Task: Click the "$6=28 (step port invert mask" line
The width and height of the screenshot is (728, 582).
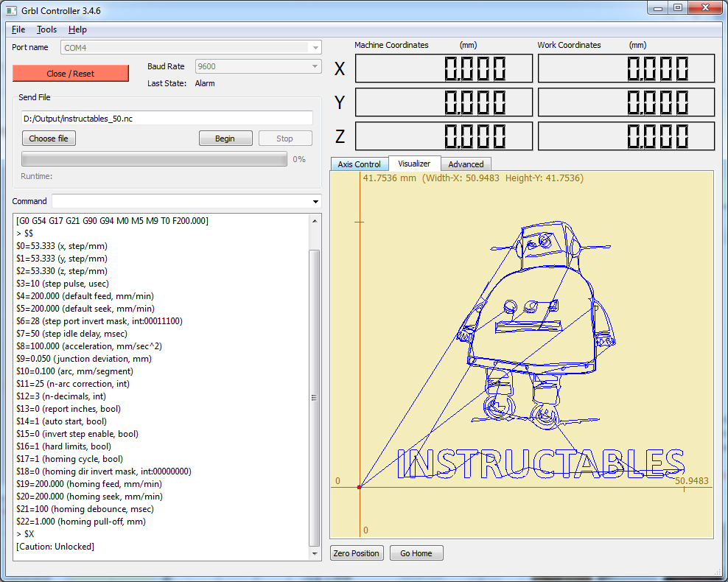Action: [x=99, y=320]
